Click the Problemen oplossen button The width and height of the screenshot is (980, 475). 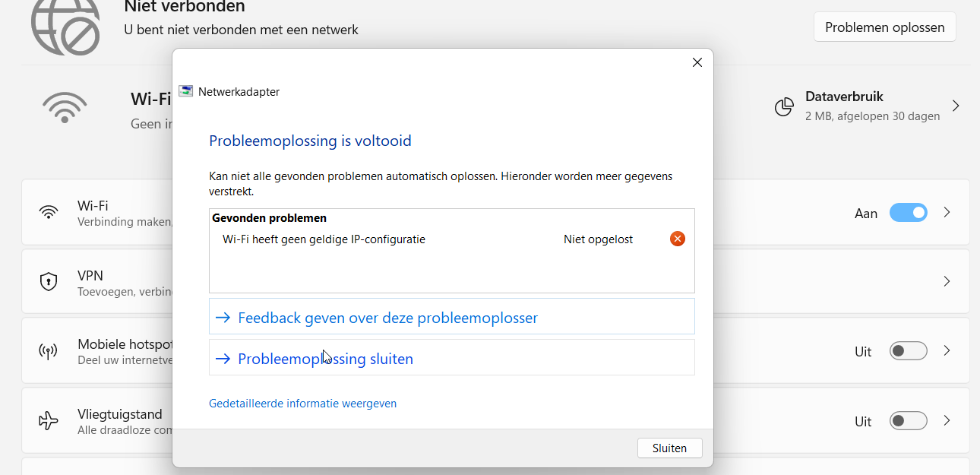(x=884, y=26)
